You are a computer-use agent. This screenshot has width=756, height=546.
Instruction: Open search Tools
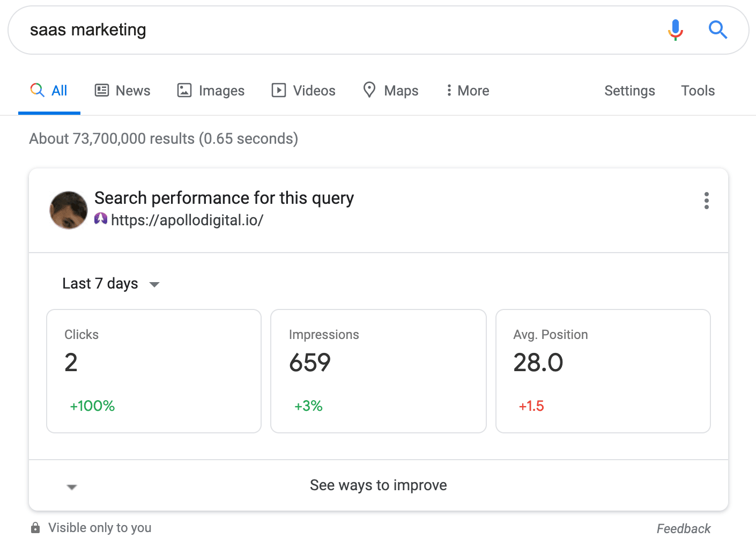698,91
